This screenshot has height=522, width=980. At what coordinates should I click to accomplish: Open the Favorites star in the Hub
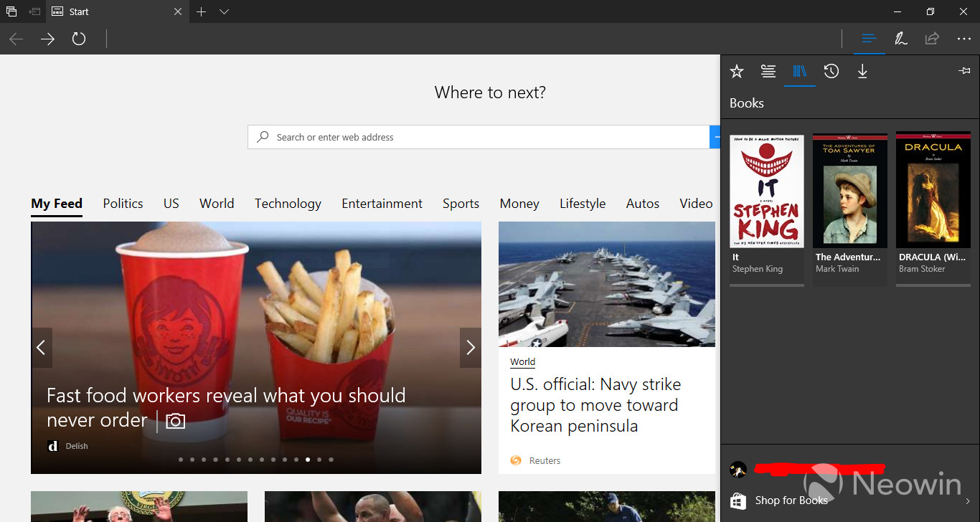coord(737,71)
